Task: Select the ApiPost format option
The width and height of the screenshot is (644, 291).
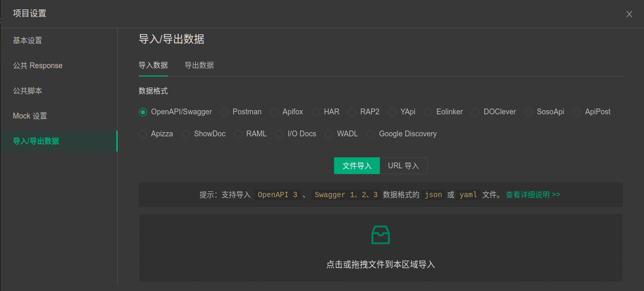Action: click(577, 112)
